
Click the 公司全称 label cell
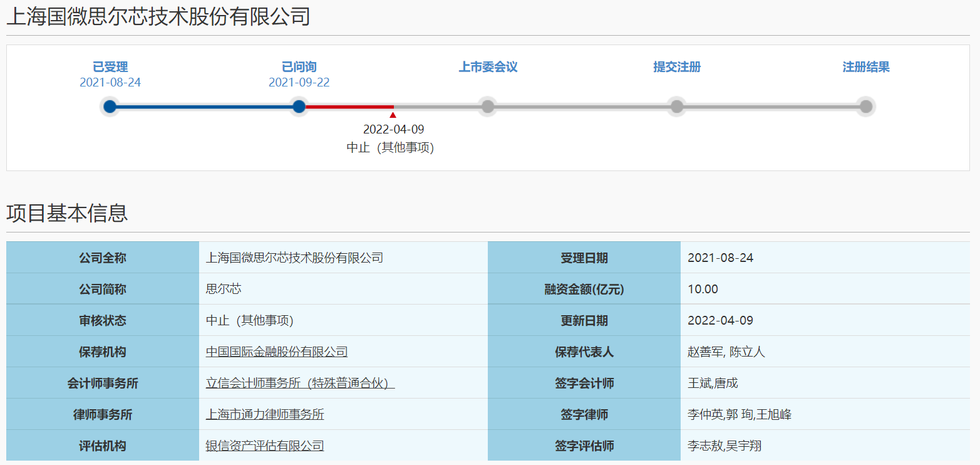(x=103, y=258)
